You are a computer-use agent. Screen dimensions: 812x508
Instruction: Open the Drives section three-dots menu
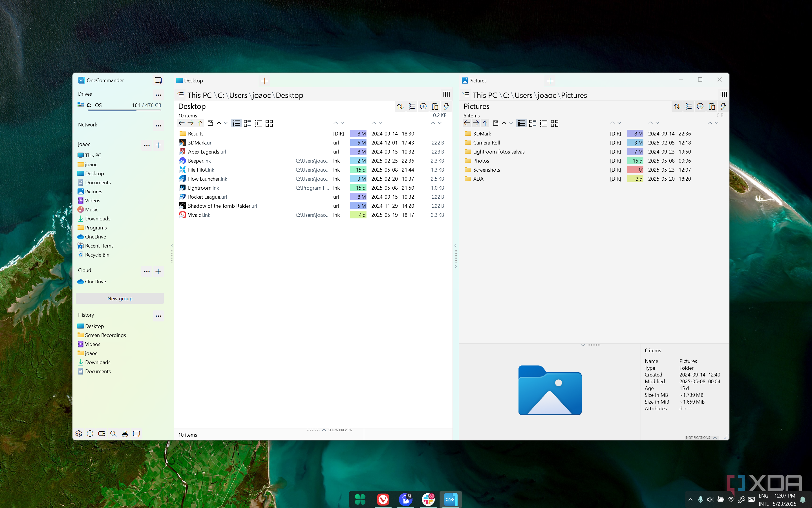click(158, 95)
